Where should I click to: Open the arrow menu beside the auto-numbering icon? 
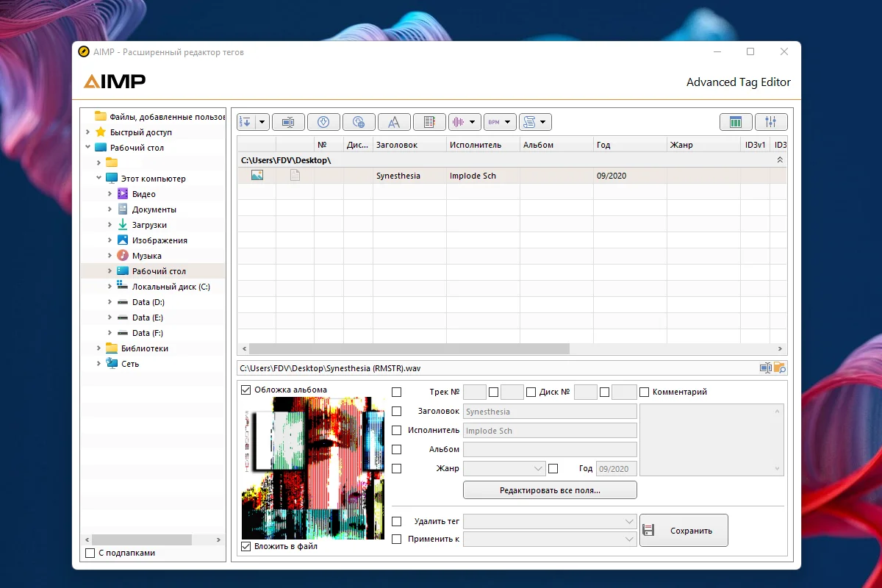tap(262, 122)
